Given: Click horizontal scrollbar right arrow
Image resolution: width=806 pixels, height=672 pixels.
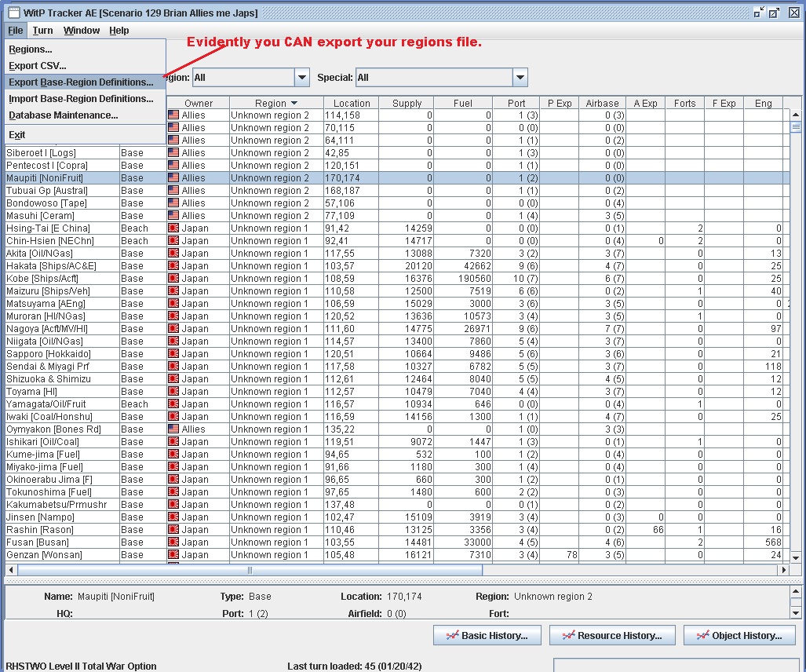Looking at the screenshot, I should (783, 570).
